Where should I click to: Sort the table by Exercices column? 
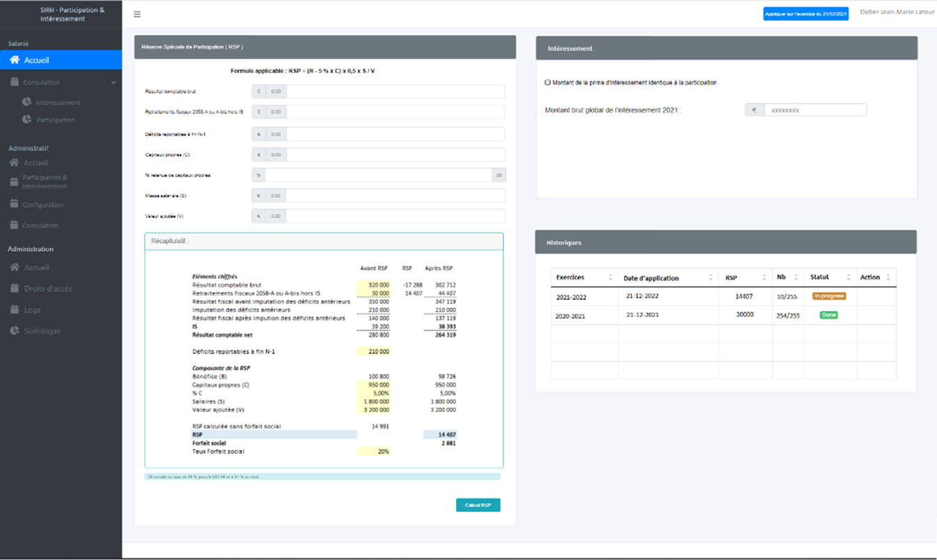pyautogui.click(x=611, y=278)
